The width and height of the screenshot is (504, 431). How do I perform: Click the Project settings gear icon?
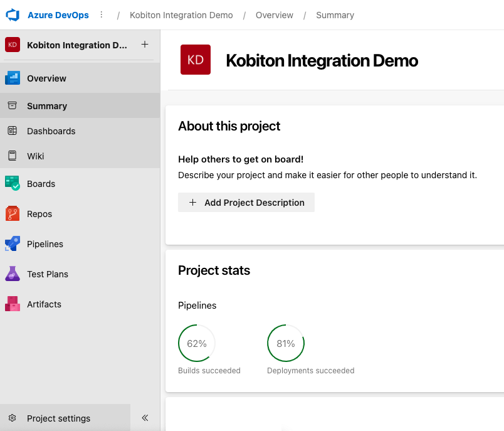(x=12, y=418)
